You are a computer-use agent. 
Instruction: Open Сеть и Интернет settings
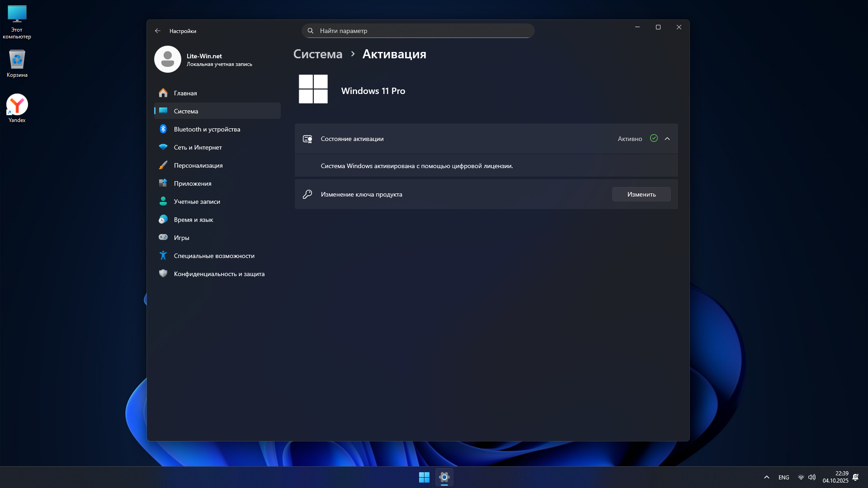[x=198, y=147]
